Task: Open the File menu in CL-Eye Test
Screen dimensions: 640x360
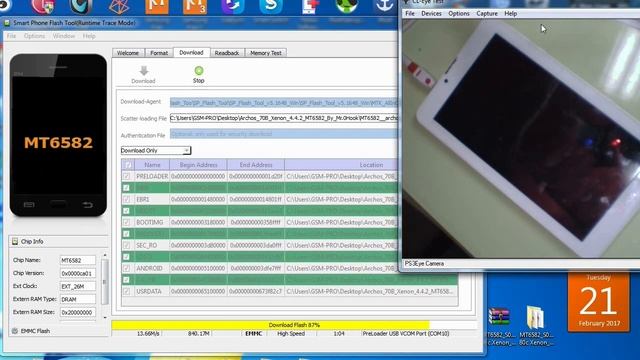Action: coord(410,13)
